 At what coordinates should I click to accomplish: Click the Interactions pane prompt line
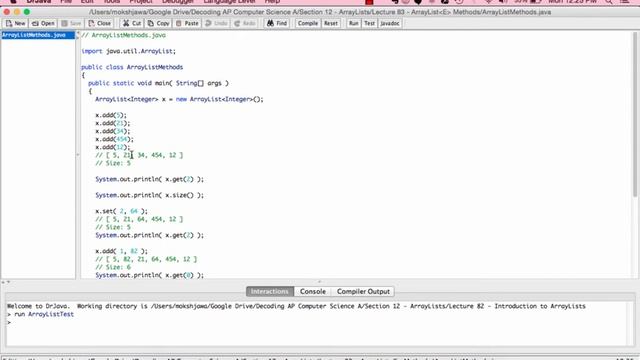[x=9, y=322]
